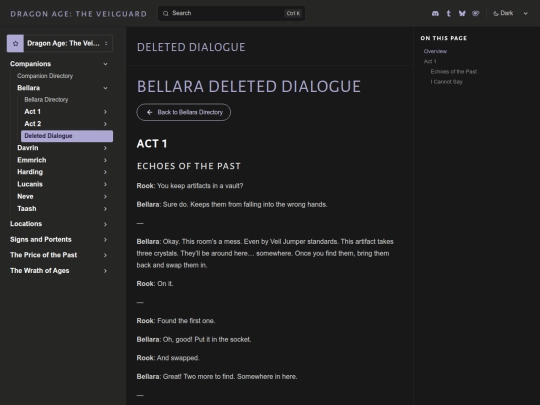Click Back to Bellara Directory button
The width and height of the screenshot is (540, 405).
pyautogui.click(x=184, y=112)
